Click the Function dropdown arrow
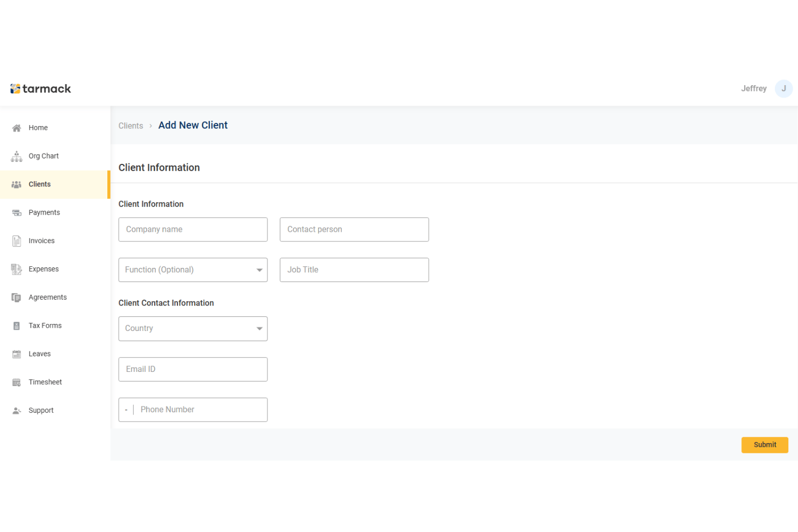Image resolution: width=798 pixels, height=532 pixels. point(259,270)
